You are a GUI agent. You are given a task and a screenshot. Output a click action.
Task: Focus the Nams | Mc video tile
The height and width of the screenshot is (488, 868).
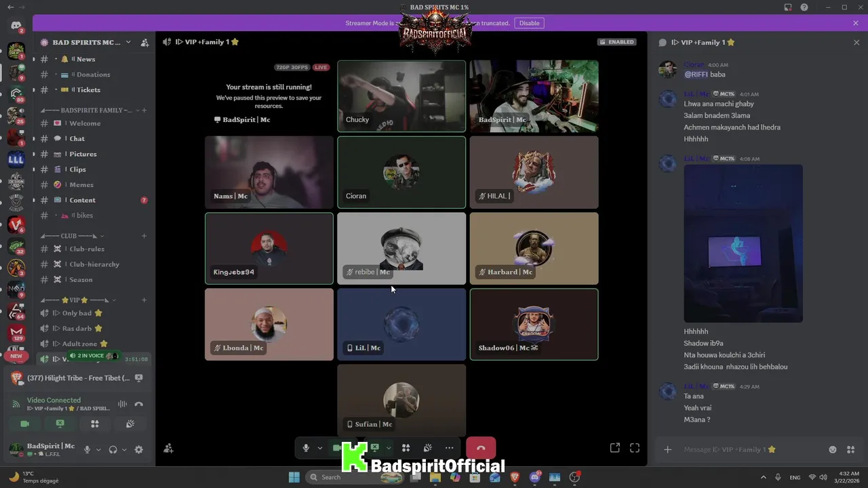click(x=269, y=172)
